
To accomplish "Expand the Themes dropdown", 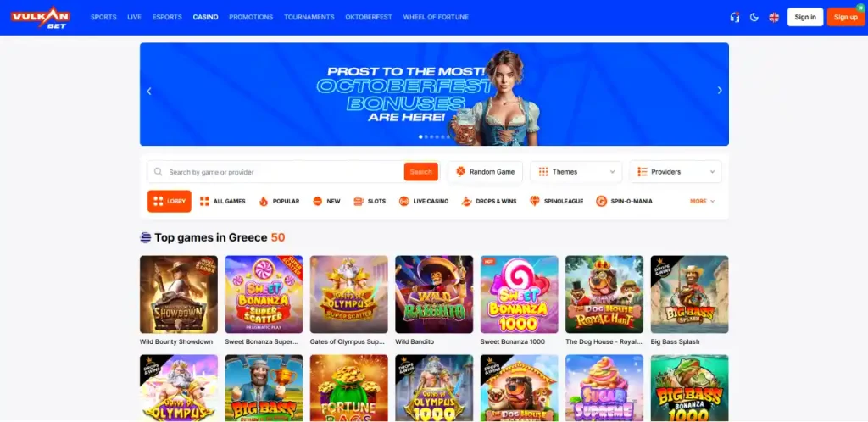I will pyautogui.click(x=576, y=172).
